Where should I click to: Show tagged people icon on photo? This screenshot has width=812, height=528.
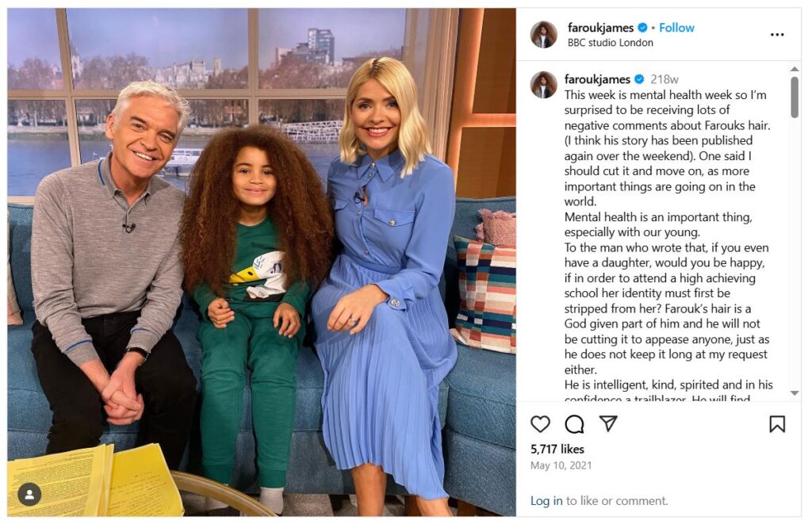(29, 495)
